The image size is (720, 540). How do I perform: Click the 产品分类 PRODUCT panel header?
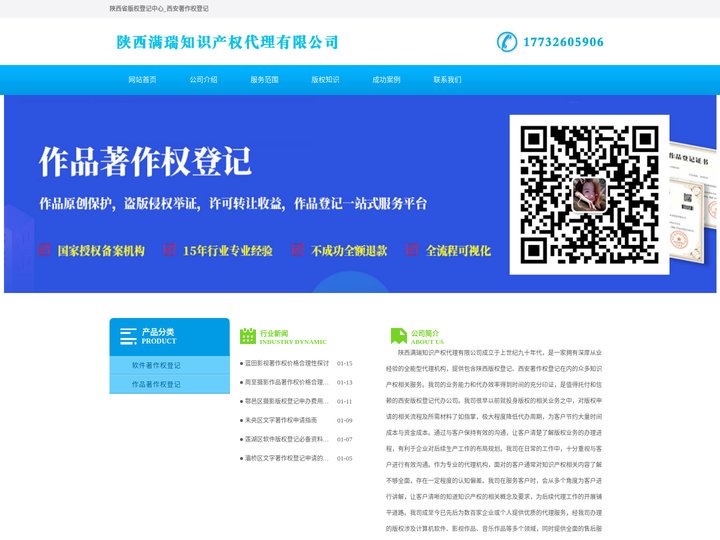pos(169,337)
